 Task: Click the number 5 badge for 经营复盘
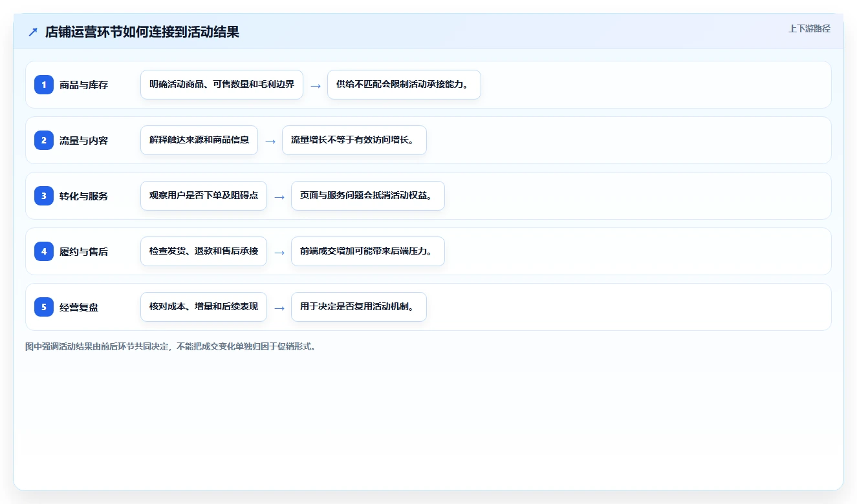click(x=44, y=307)
